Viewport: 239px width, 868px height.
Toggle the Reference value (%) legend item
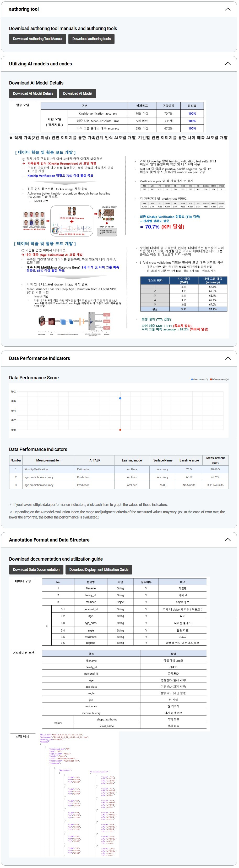(219, 379)
